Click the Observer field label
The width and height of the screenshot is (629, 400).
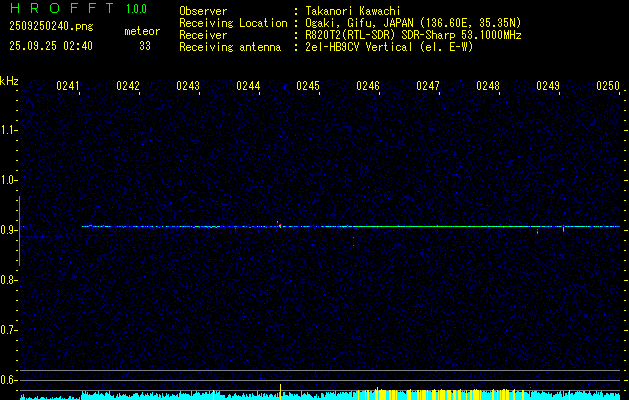pos(203,11)
